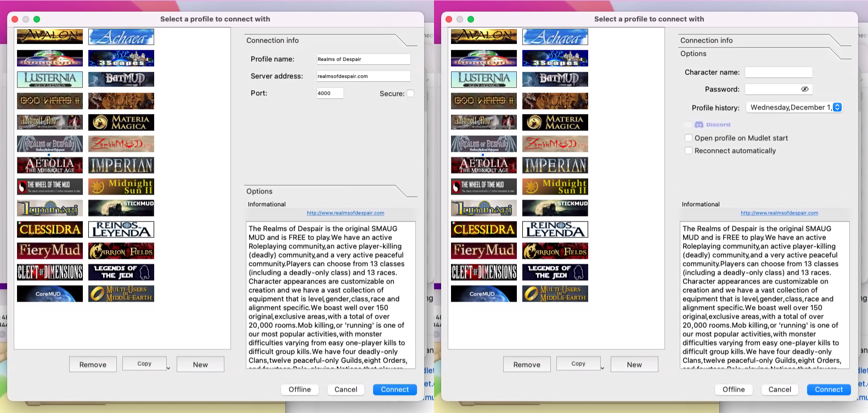Pick the BatMUD profile in left window
This screenshot has height=413, width=868.
pyautogui.click(x=121, y=80)
